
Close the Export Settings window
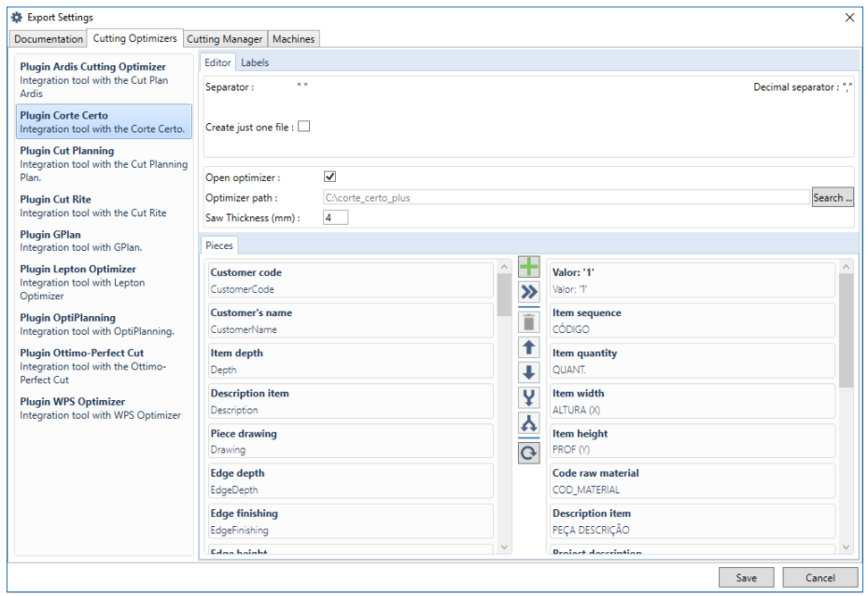click(x=849, y=17)
